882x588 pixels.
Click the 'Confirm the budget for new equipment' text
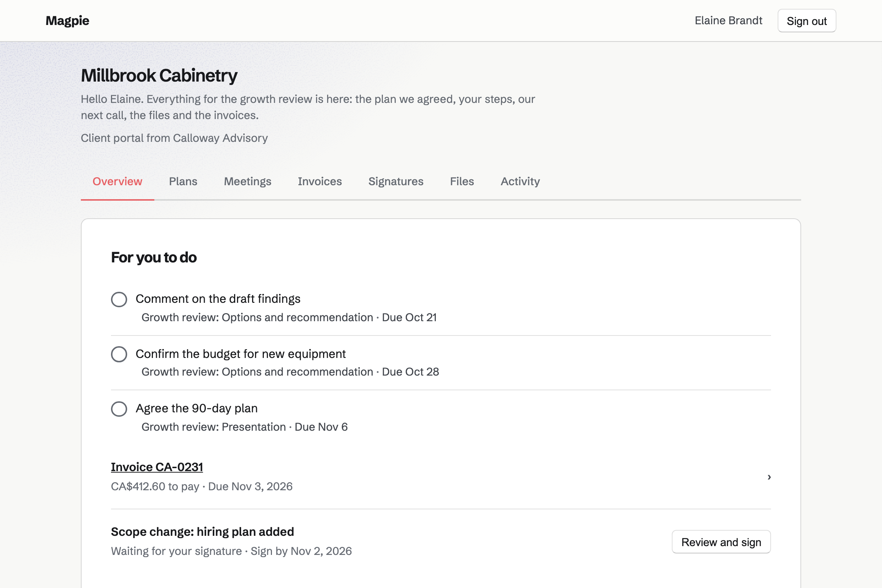coord(240,354)
